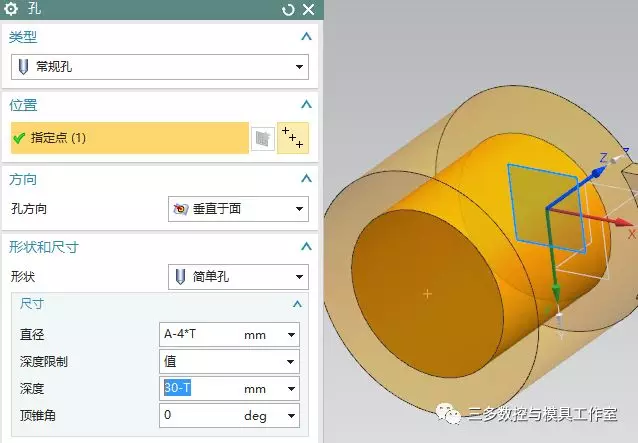Click the 类型 section title
This screenshot has width=638, height=443.
(x=23, y=37)
